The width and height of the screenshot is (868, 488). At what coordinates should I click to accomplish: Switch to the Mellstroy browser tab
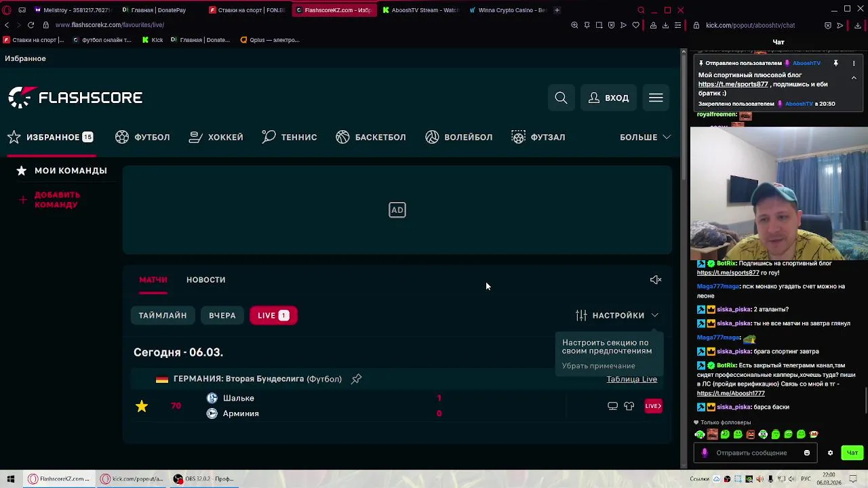pyautogui.click(x=72, y=10)
